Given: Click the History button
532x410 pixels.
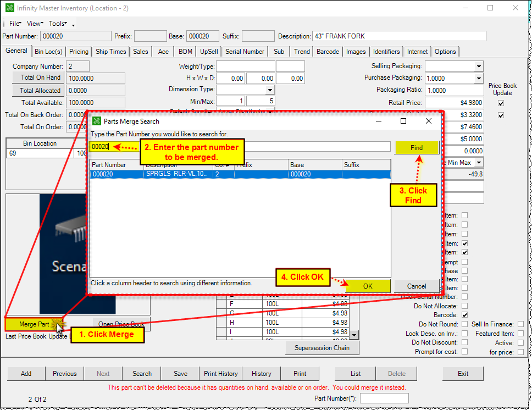Looking at the screenshot, I should click(262, 374).
